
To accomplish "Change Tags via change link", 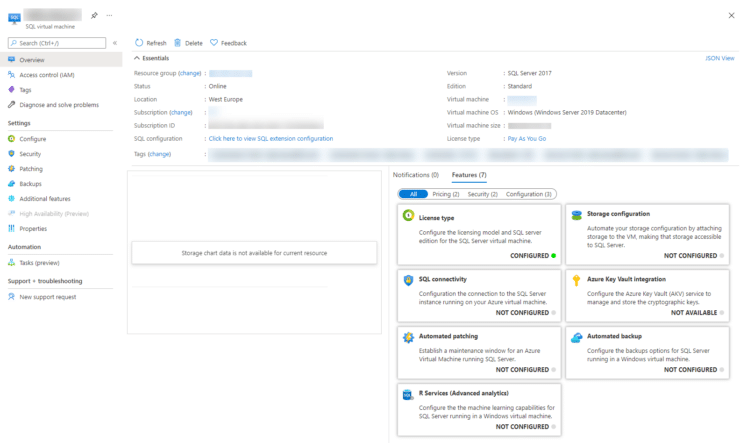I will pos(160,154).
